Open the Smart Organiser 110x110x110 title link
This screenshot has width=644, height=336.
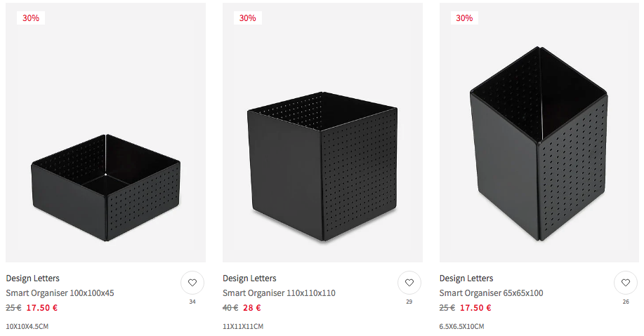(x=279, y=293)
